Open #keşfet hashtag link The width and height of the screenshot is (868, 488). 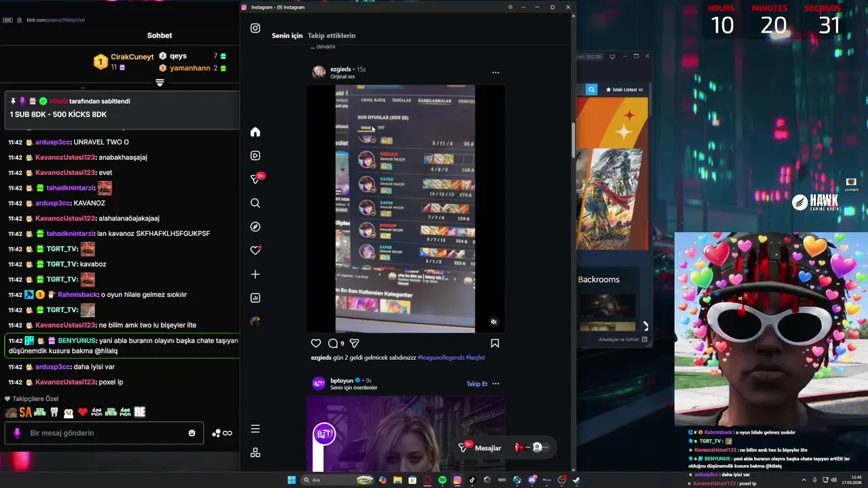pos(475,357)
